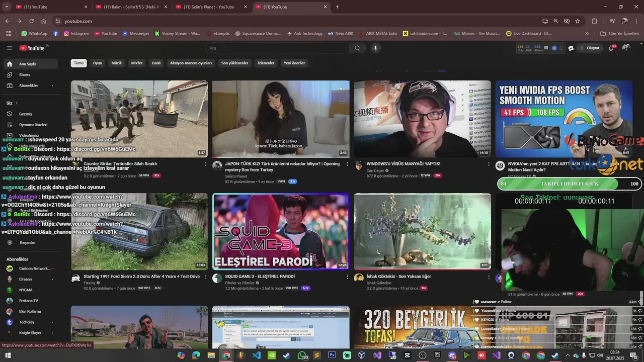Open the SQUID GAME 3 parody thumbnail

point(281,232)
